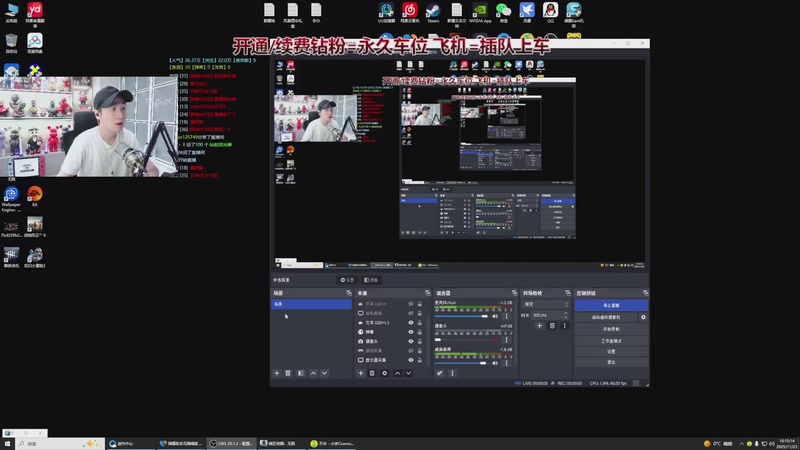Add a new scene with plus icon
Screen dimensions: 800x450
point(277,373)
